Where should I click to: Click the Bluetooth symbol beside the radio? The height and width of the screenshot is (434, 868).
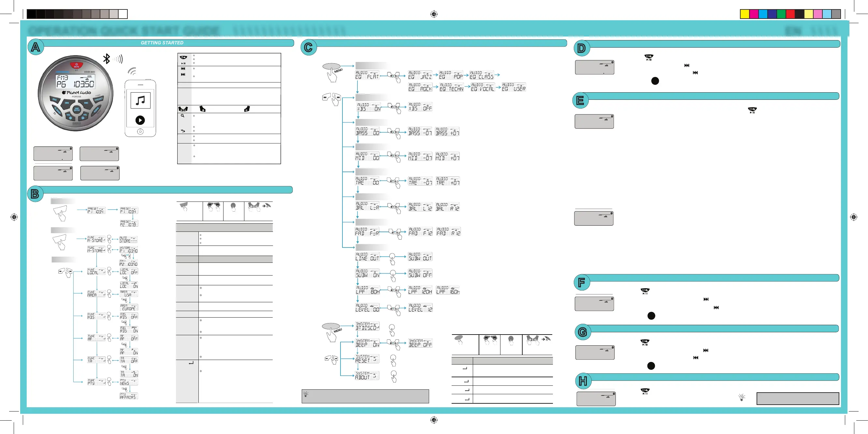tap(107, 59)
